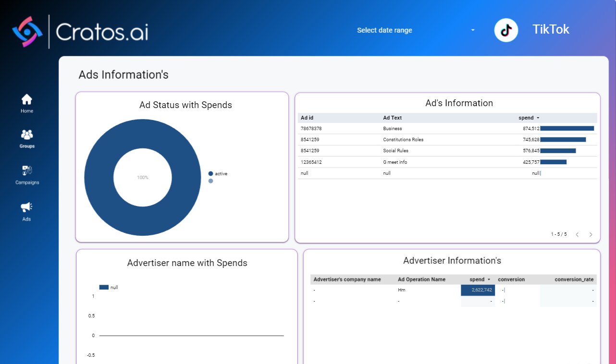Image resolution: width=616 pixels, height=364 pixels.
Task: Click the Cratos.ai swirl logo
Action: coord(27,32)
